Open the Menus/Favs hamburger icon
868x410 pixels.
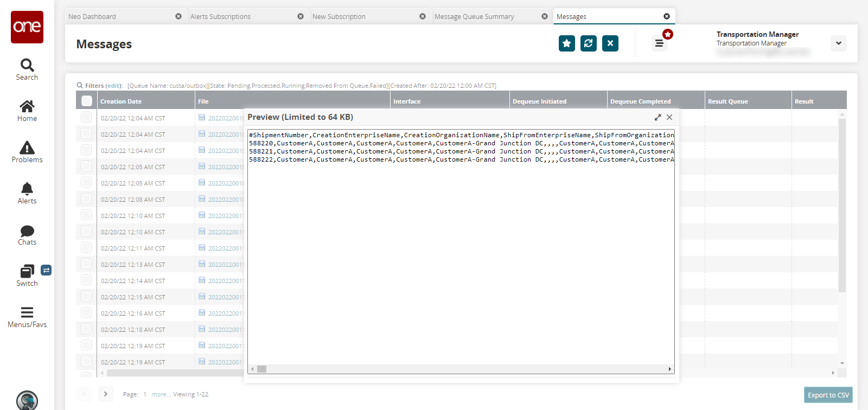[27, 312]
